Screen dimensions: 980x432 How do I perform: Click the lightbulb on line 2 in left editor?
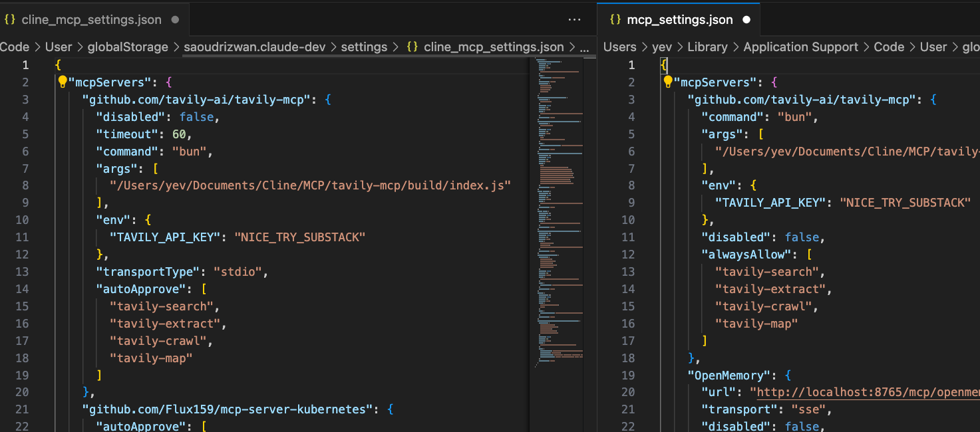point(63,82)
